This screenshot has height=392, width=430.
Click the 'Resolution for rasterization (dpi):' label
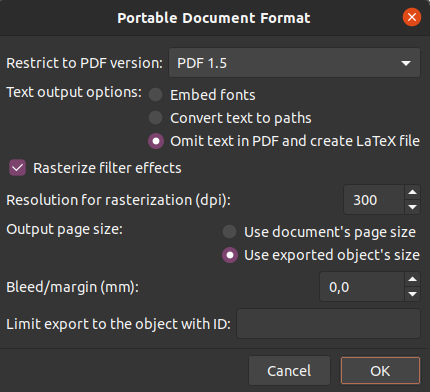coord(118,200)
